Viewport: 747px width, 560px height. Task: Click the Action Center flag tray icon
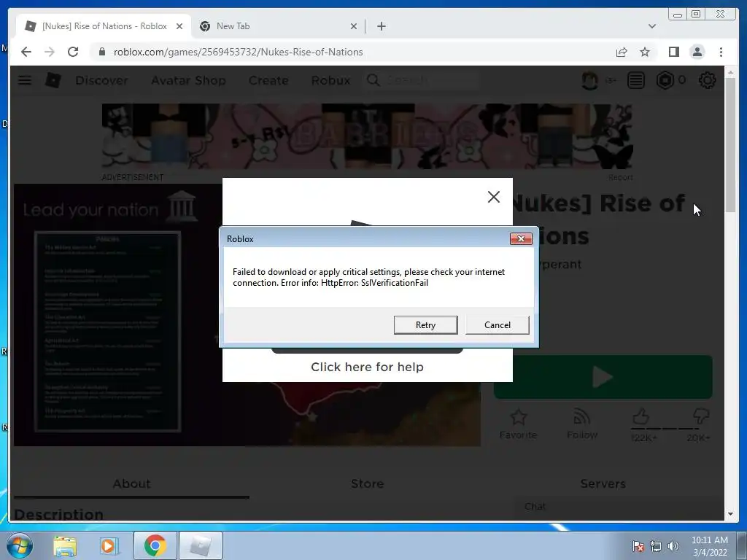click(x=638, y=545)
